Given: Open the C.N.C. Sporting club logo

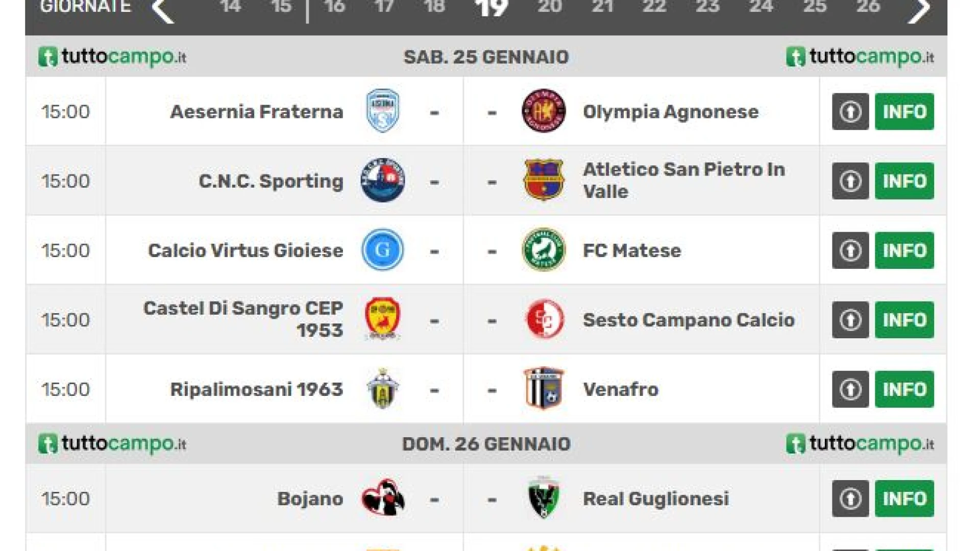Looking at the screenshot, I should pos(382,180).
